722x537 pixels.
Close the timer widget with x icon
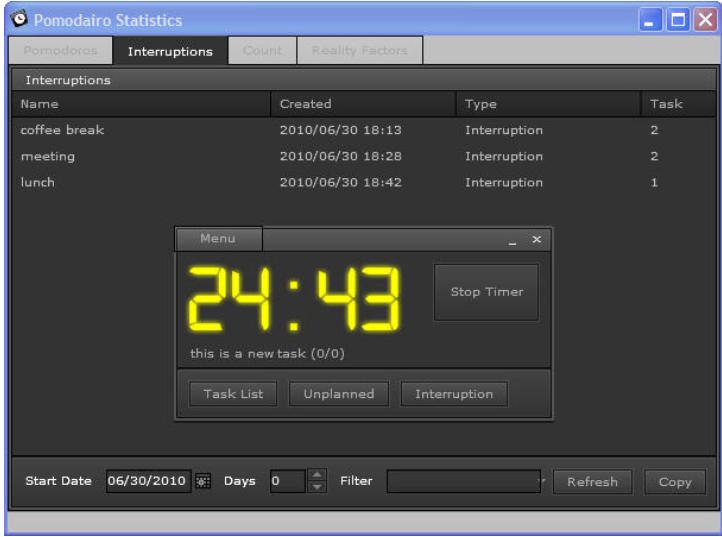click(x=536, y=240)
